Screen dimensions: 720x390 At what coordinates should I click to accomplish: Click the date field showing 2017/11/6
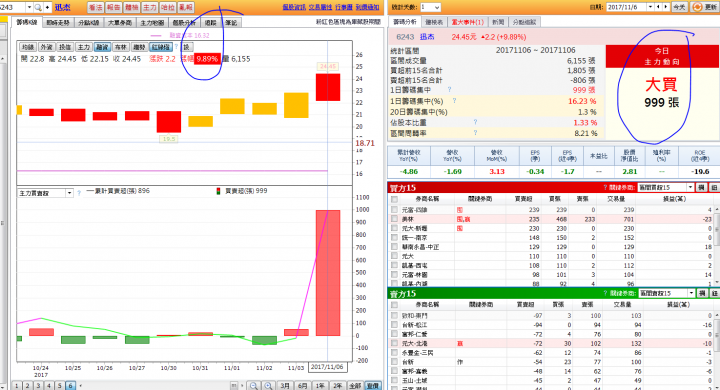point(626,7)
